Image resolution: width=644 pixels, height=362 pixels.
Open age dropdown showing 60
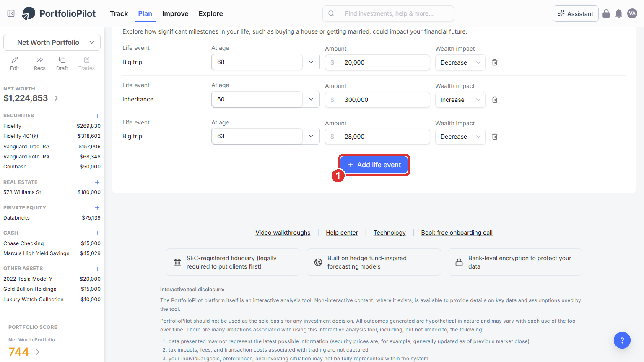(265, 99)
